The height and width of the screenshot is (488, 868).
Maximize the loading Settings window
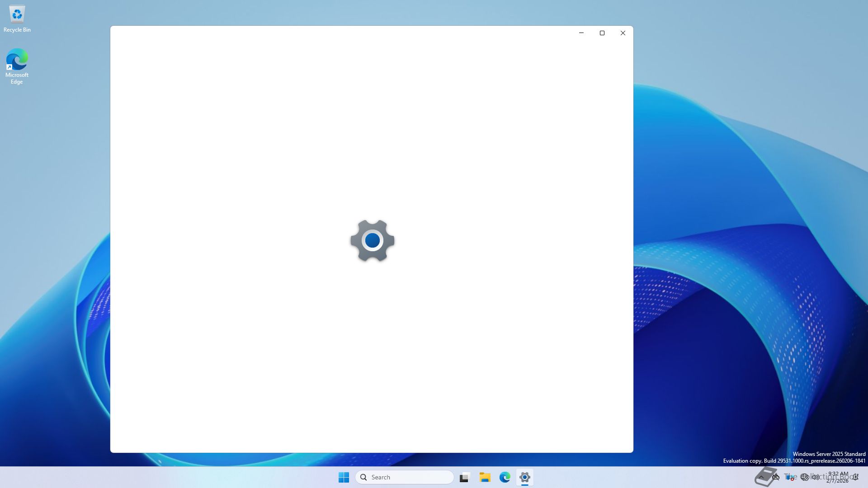click(x=602, y=33)
